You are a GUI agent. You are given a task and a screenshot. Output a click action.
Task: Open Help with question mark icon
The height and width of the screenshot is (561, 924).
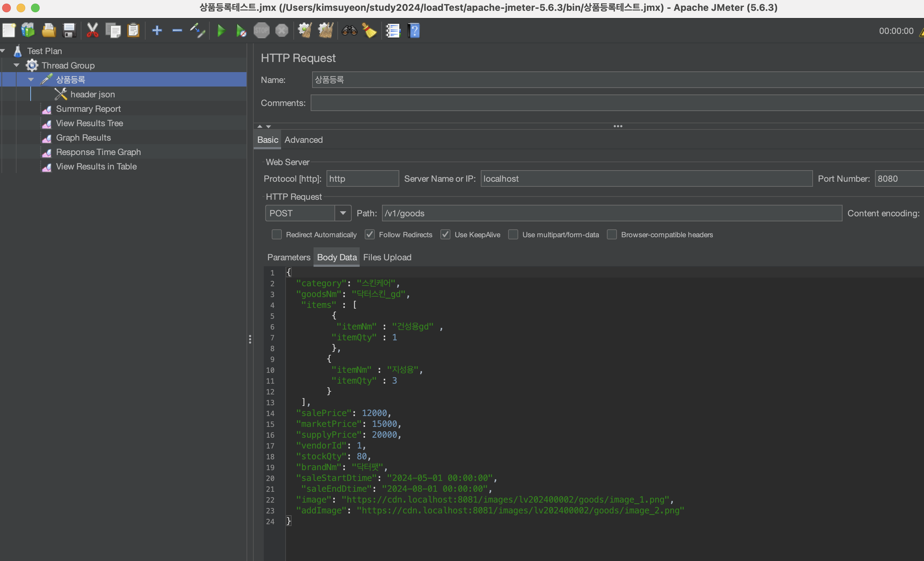414,30
